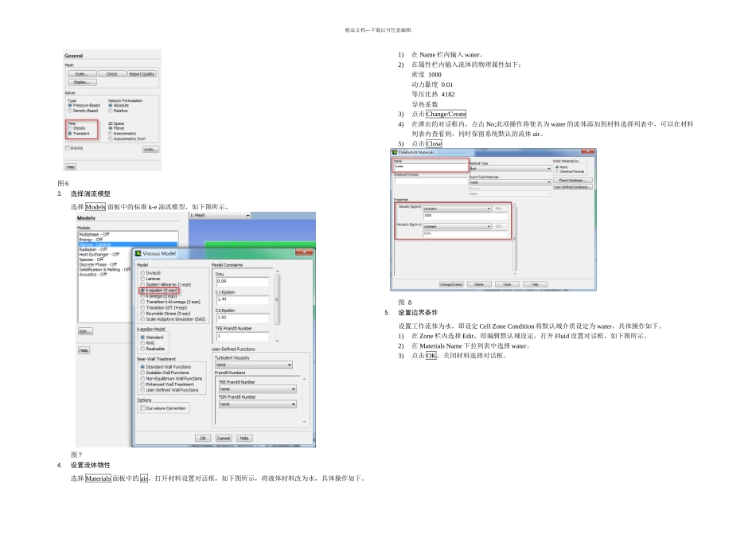Enable the Curvature Correction checkbox
Image resolution: width=756 pixels, height=535 pixels.
point(142,408)
